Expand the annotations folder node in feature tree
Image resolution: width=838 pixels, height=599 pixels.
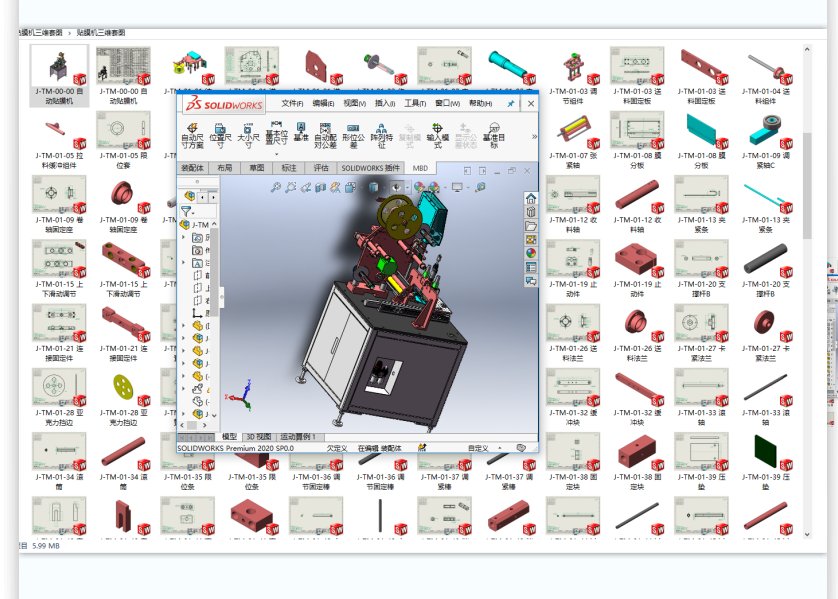pos(184,262)
